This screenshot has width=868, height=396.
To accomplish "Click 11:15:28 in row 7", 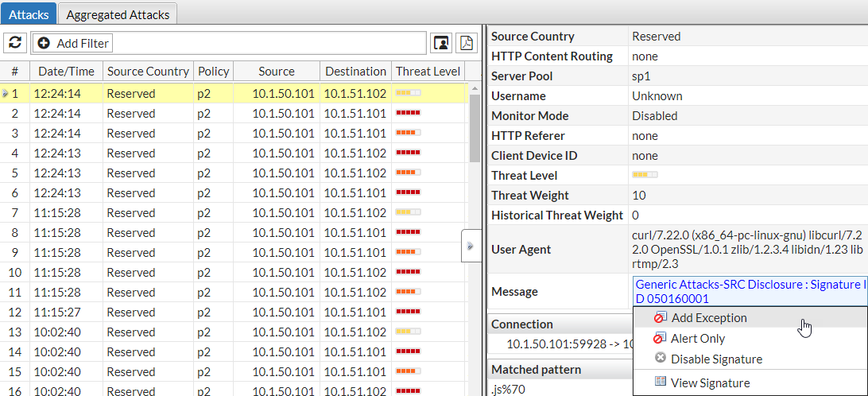I will tap(57, 213).
